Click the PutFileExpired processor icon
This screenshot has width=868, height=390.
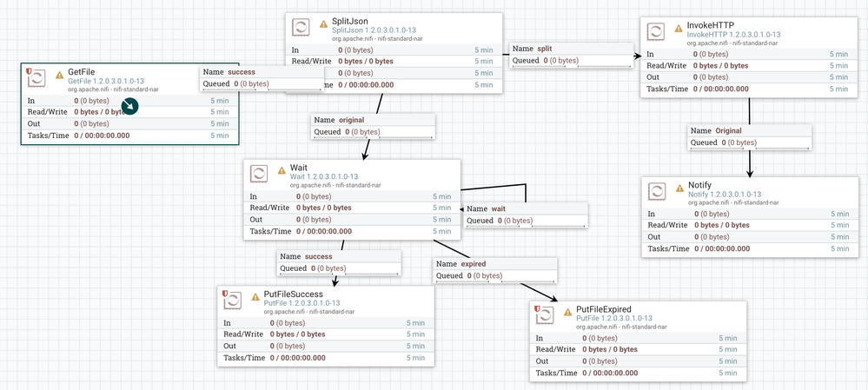coord(544,314)
